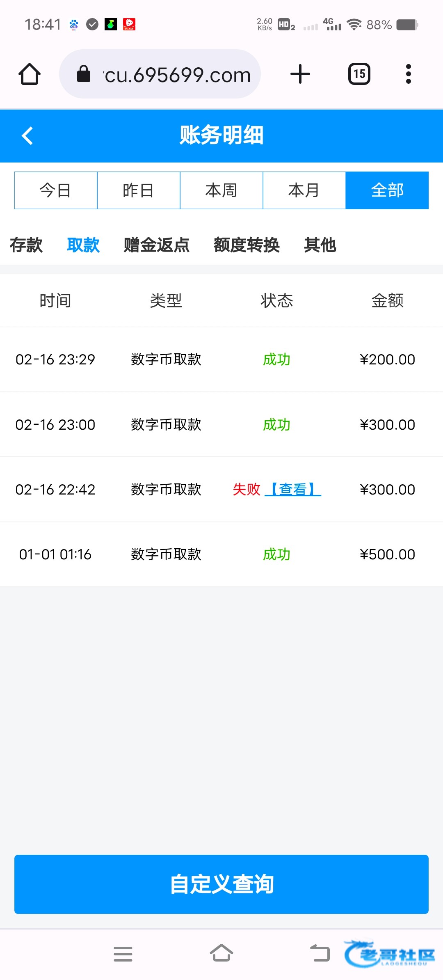Open 查看 link for failed withdrawal
Image resolution: width=443 pixels, height=980 pixels.
tap(293, 489)
